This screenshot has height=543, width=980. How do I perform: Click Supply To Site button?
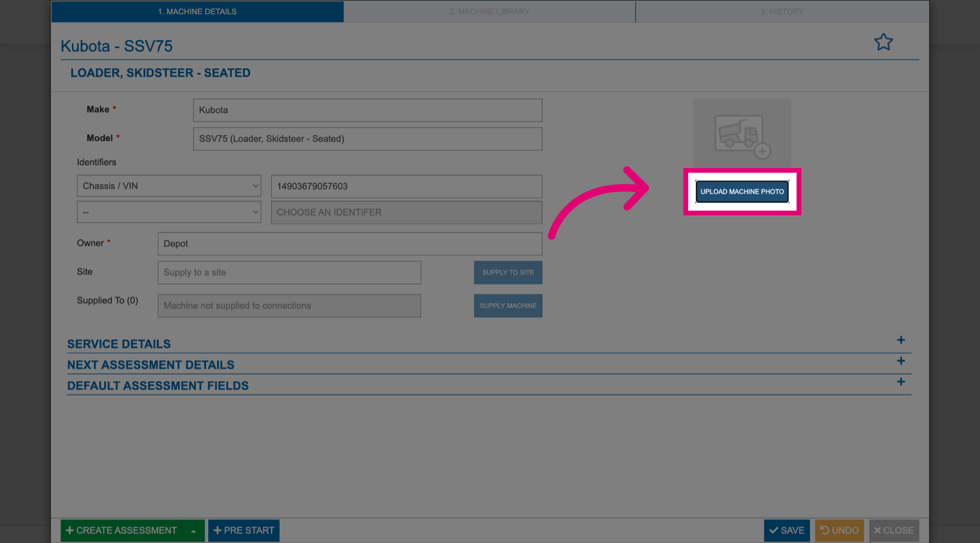[508, 273]
